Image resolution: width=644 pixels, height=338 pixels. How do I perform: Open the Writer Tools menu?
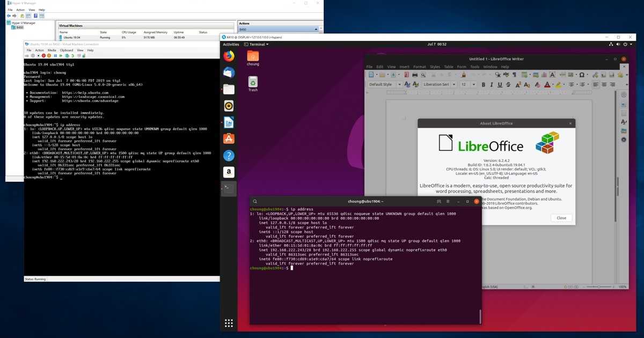coord(475,67)
